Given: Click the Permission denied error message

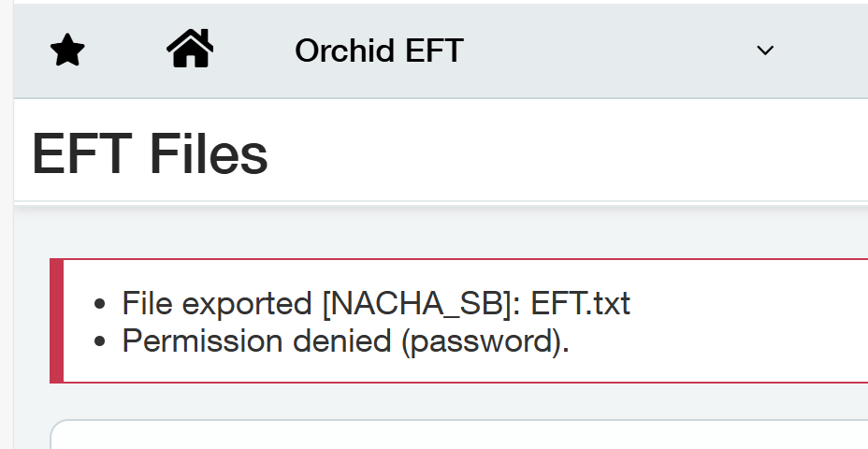Looking at the screenshot, I should coord(345,341).
